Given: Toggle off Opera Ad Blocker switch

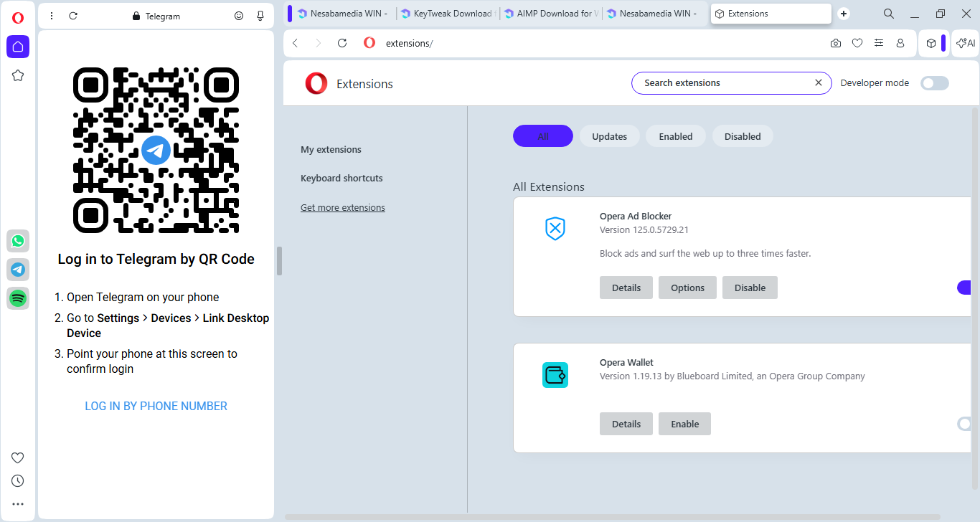Looking at the screenshot, I should point(964,288).
